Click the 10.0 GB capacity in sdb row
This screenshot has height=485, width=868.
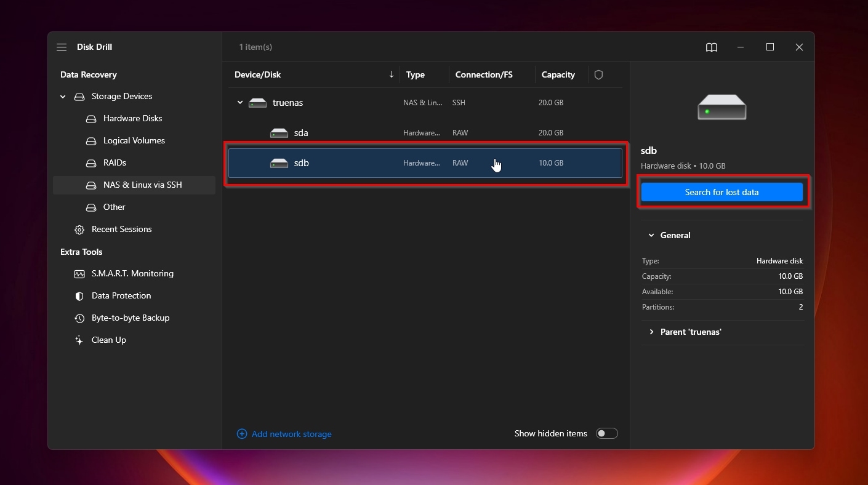click(x=551, y=163)
